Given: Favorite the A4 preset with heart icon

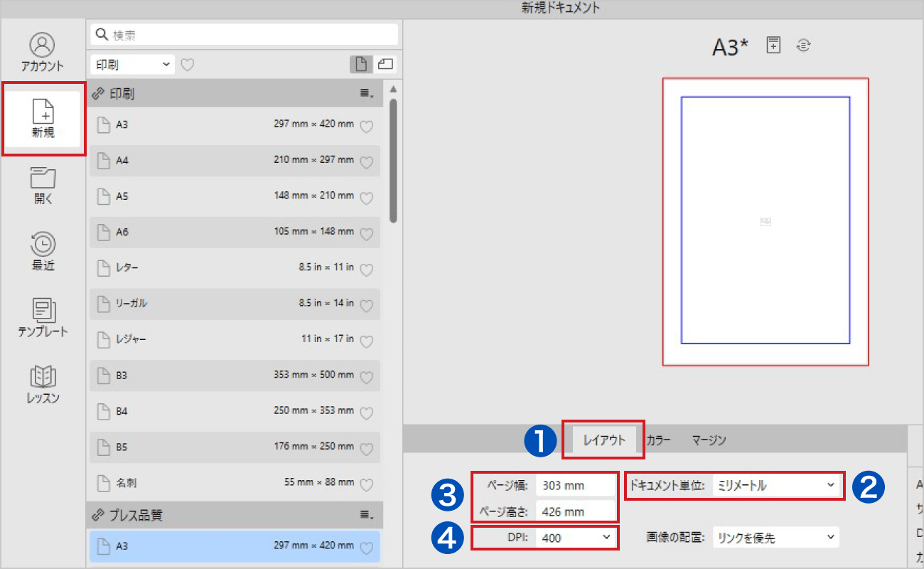Looking at the screenshot, I should tap(366, 162).
